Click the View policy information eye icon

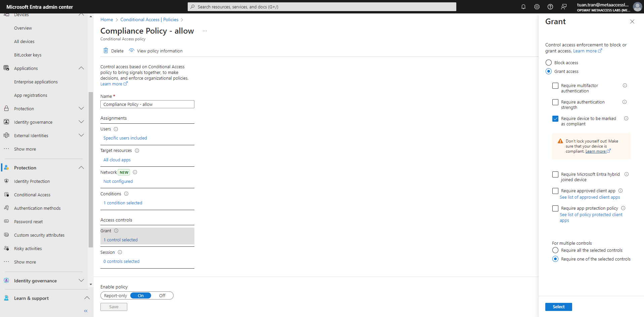[x=132, y=50]
